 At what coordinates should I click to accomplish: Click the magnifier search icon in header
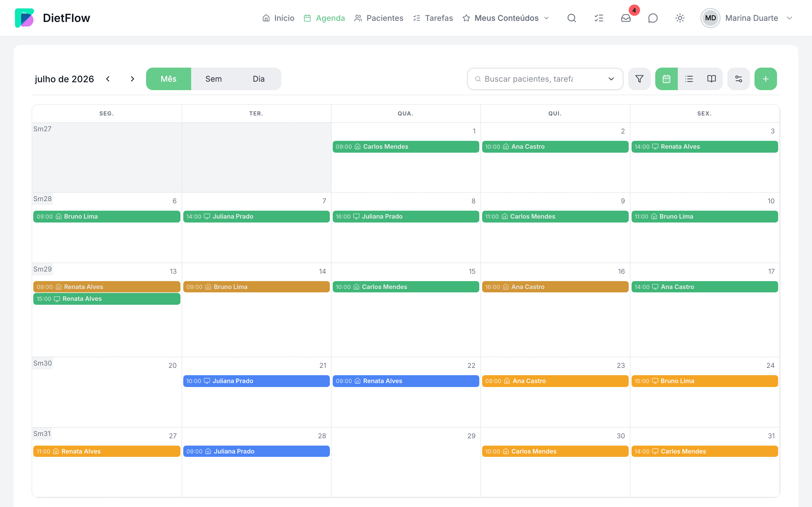(572, 18)
